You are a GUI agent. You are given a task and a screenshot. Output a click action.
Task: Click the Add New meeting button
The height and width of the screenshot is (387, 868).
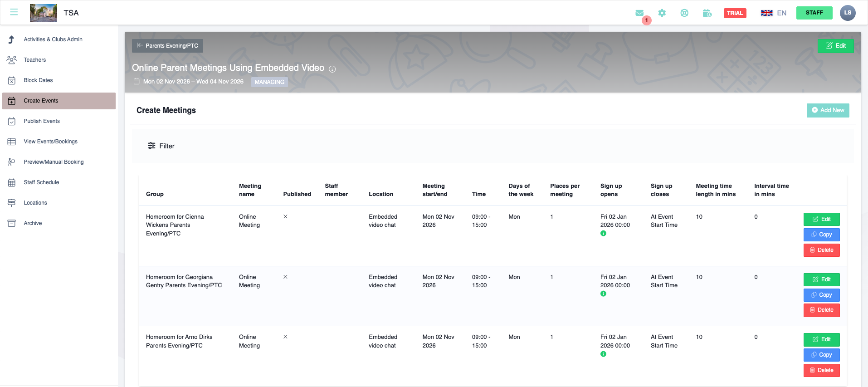(828, 110)
